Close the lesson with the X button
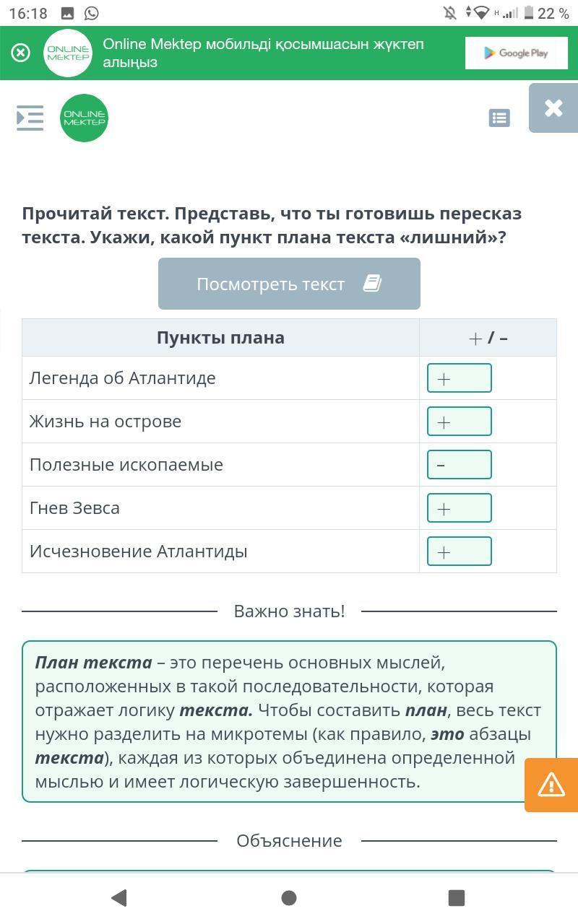The height and width of the screenshot is (924, 578). click(x=553, y=108)
